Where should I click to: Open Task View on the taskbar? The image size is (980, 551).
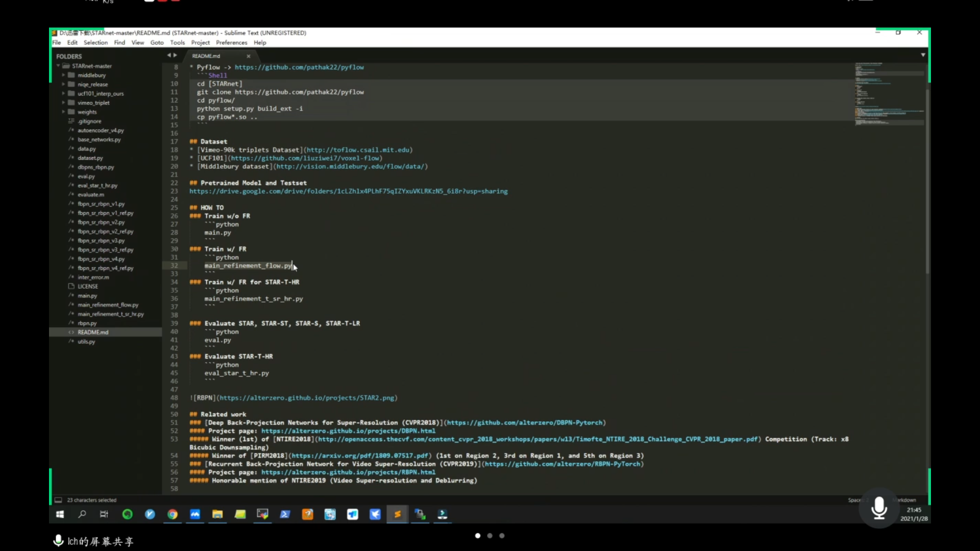pyautogui.click(x=104, y=514)
